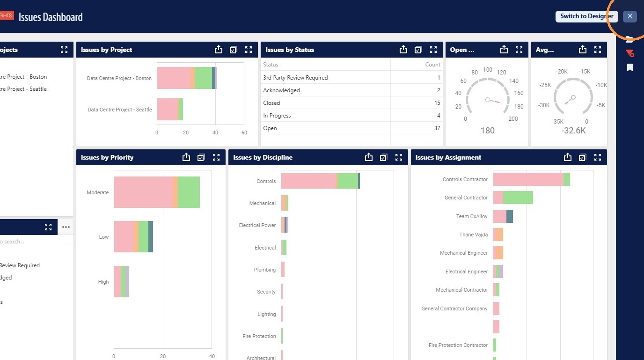Click the pink Moderate priority bar segment
Viewport: 644px width, 360px height.
143,192
